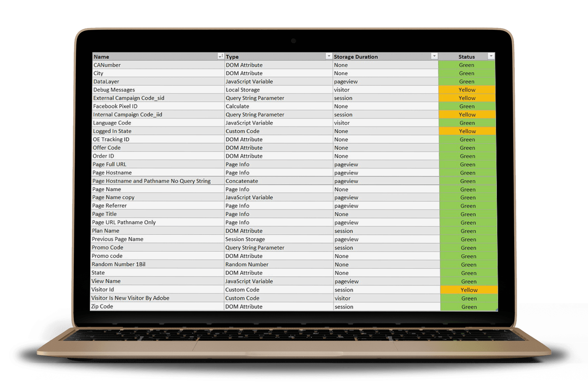
Task: Expand the Storage Duration filter dropdown
Action: [x=434, y=56]
